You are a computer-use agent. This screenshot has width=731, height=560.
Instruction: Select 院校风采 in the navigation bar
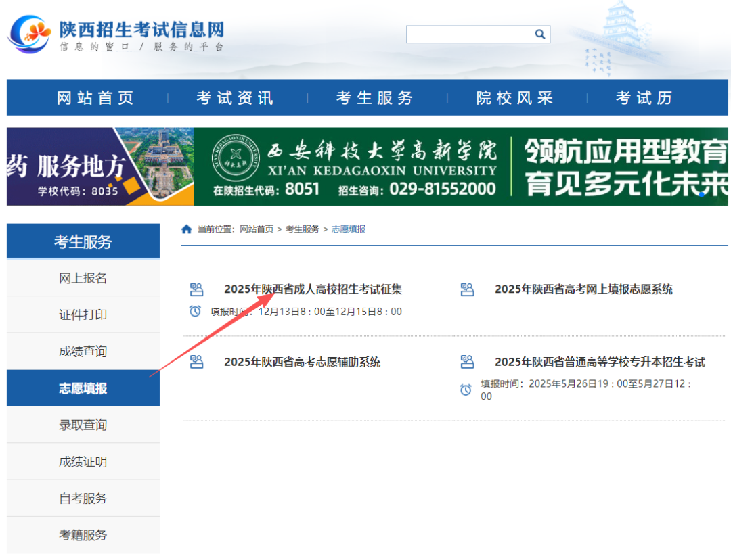(515, 98)
